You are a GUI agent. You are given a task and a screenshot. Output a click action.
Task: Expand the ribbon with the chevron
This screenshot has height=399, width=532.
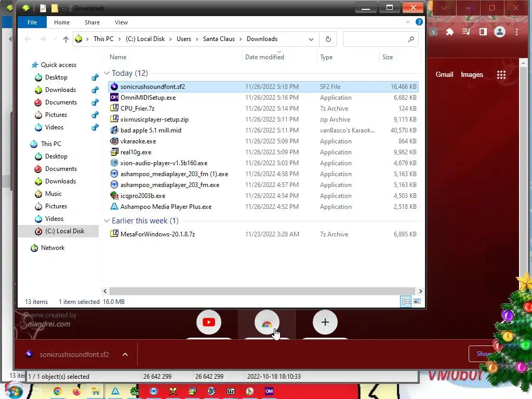pos(407,22)
